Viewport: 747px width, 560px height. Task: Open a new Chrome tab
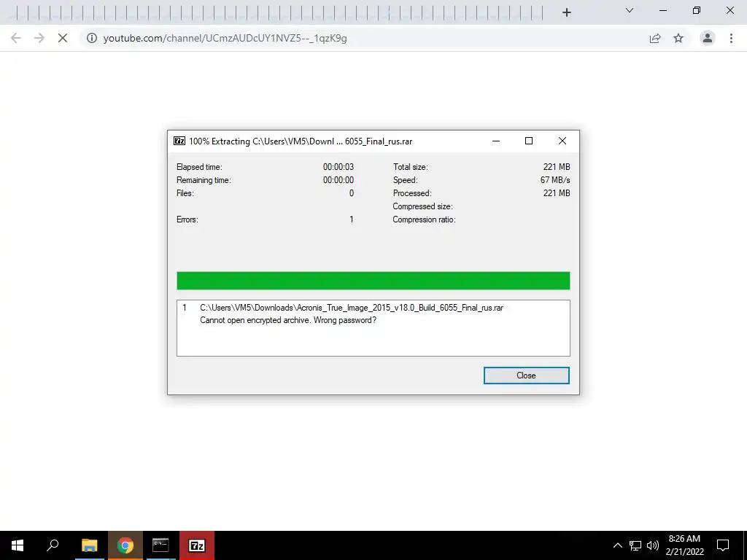[566, 12]
